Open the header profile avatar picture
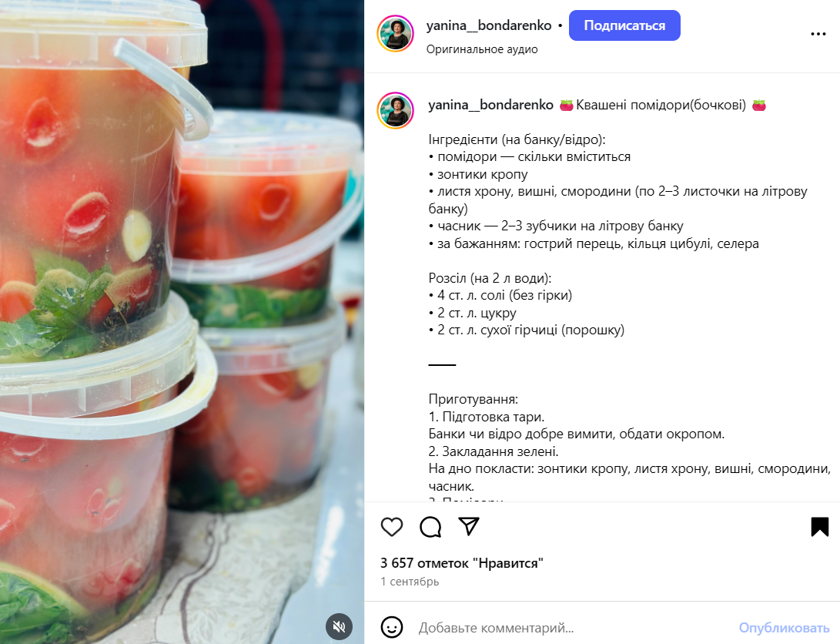Screen dimensions: 840x644 395,33
